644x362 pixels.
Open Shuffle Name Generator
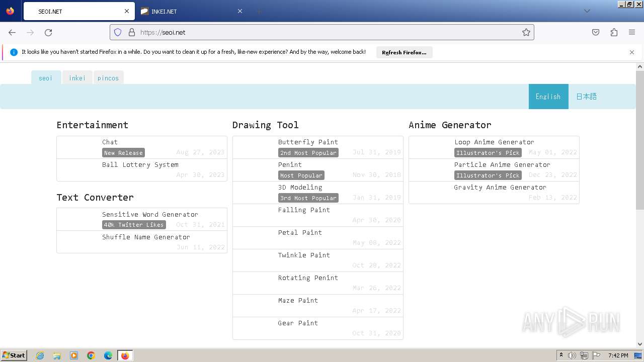click(142, 242)
